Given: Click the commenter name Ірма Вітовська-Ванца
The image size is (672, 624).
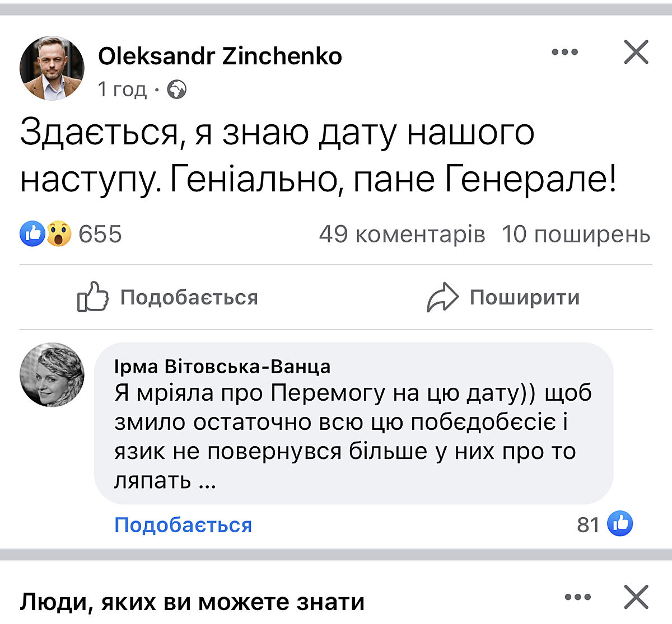Looking at the screenshot, I should point(222,366).
